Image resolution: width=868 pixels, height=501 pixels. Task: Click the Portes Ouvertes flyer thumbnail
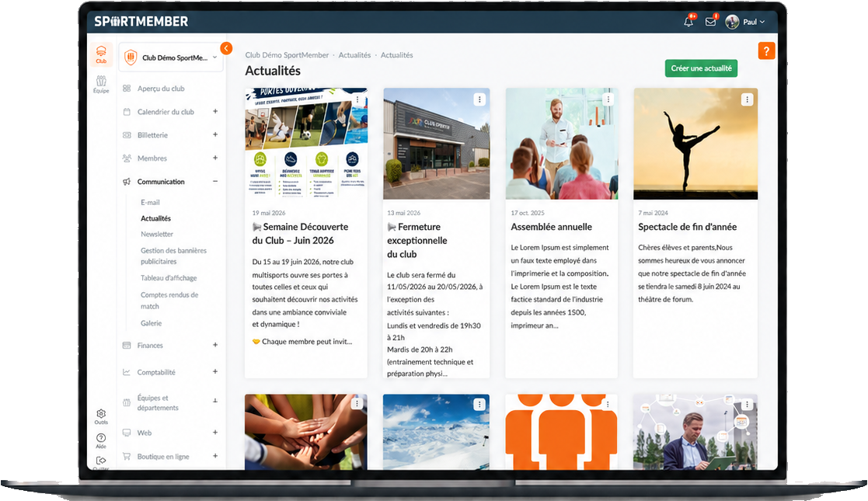point(306,144)
